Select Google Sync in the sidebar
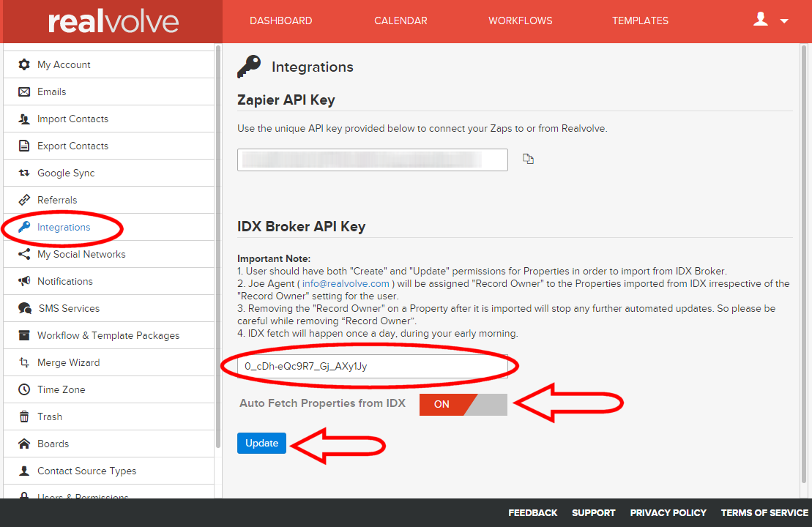Screen dimensions: 812x527 coord(109,173)
